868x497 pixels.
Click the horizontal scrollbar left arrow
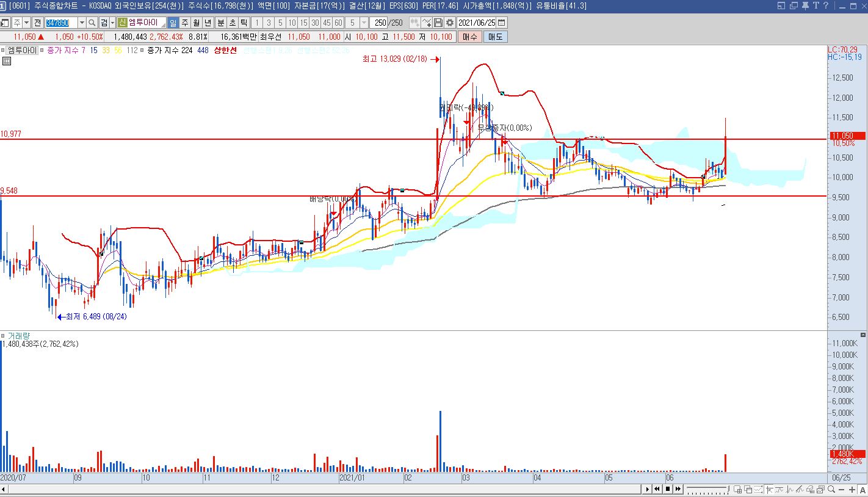pyautogui.click(x=3, y=490)
